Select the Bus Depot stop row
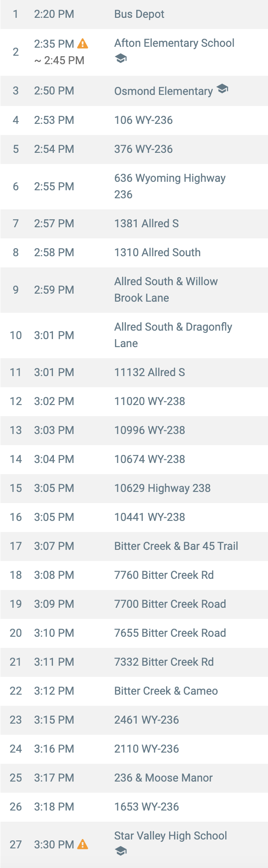This screenshot has width=268, height=868. click(134, 14)
